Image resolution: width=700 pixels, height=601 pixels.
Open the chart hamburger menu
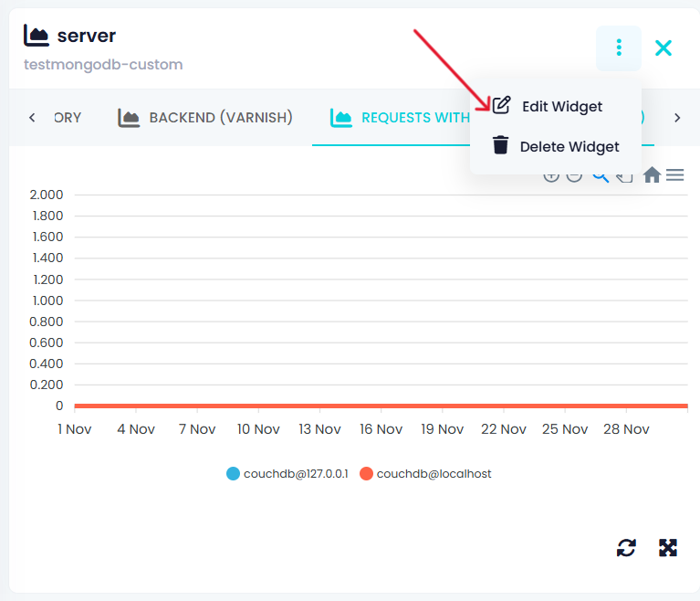(675, 175)
